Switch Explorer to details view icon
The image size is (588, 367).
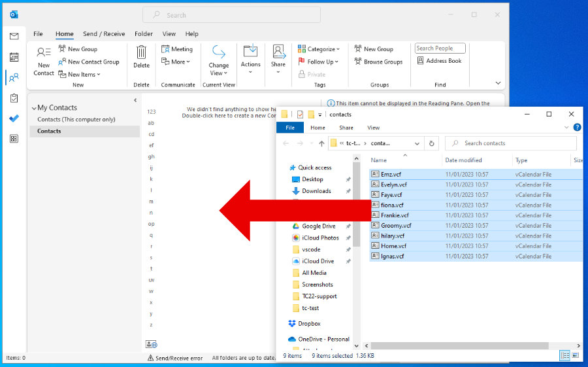pyautogui.click(x=564, y=355)
